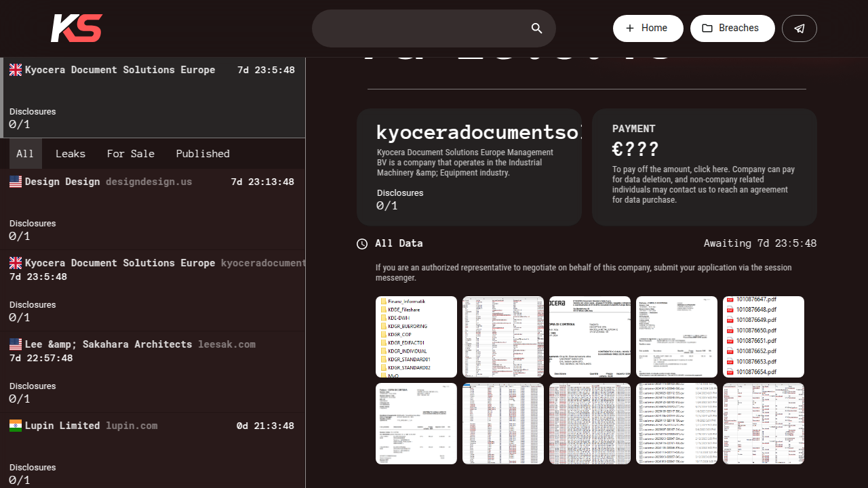
Task: Click the clock icon next to All Data
Action: [361, 243]
